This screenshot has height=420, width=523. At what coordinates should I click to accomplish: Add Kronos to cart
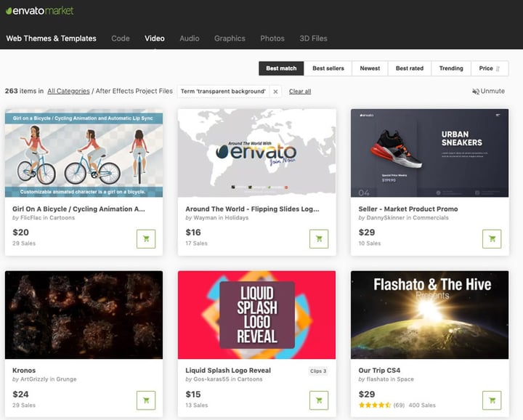[146, 400]
